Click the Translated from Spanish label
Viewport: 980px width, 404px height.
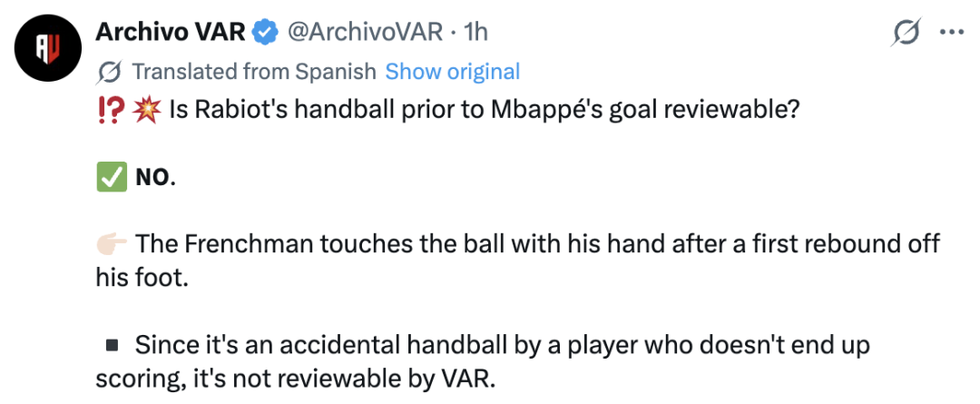click(254, 72)
